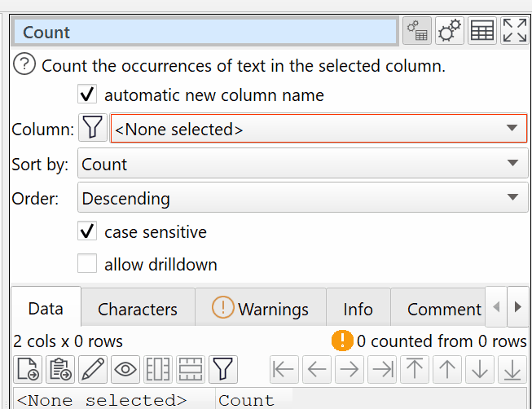
Task: Click the copy-to-clipboard icon in data toolbar
Action: (61, 369)
